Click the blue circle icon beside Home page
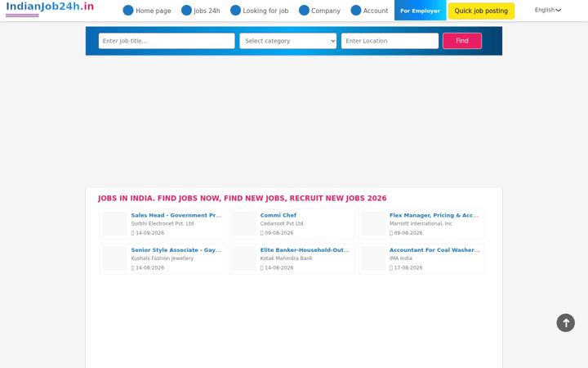Viewport: 588px width, 368px height. click(x=128, y=11)
